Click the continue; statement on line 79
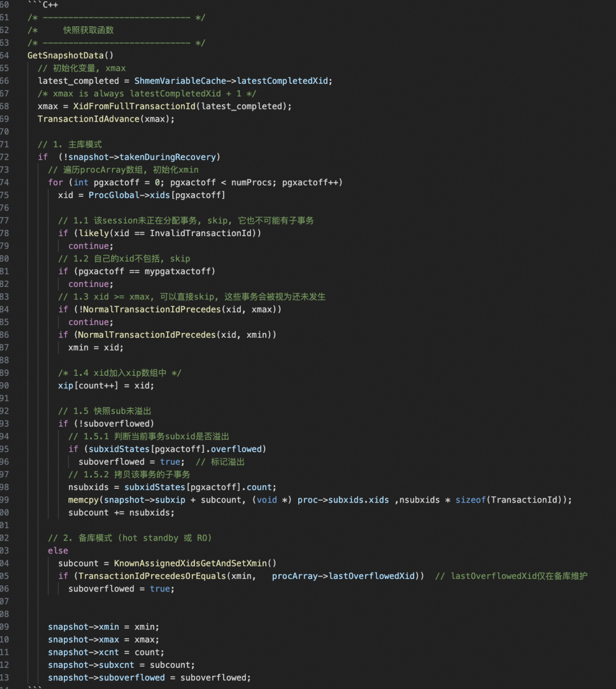 click(91, 246)
